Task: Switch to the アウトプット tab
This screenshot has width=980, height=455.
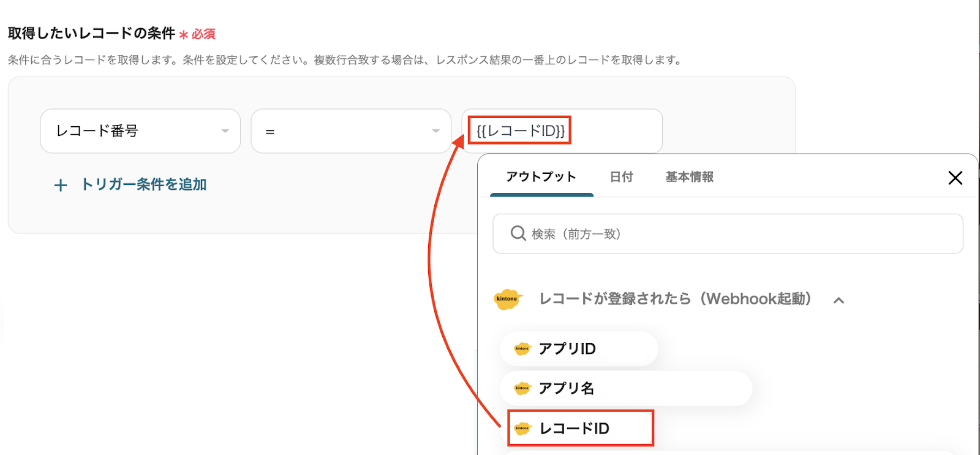Action: pos(541,177)
